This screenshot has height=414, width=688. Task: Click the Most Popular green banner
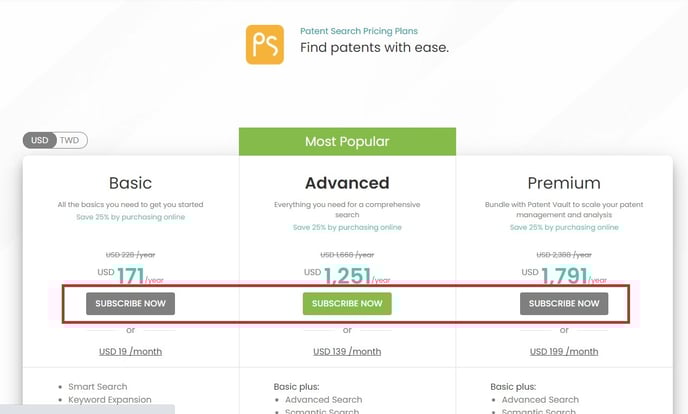tap(347, 142)
